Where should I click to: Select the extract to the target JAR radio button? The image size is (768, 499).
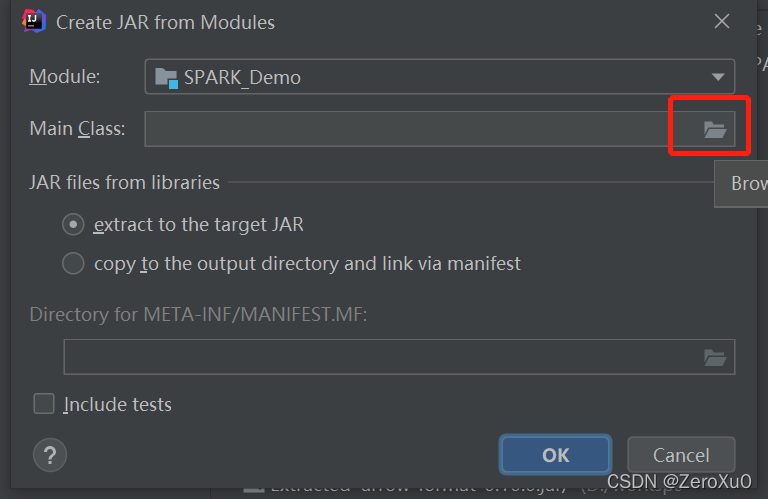click(x=73, y=225)
